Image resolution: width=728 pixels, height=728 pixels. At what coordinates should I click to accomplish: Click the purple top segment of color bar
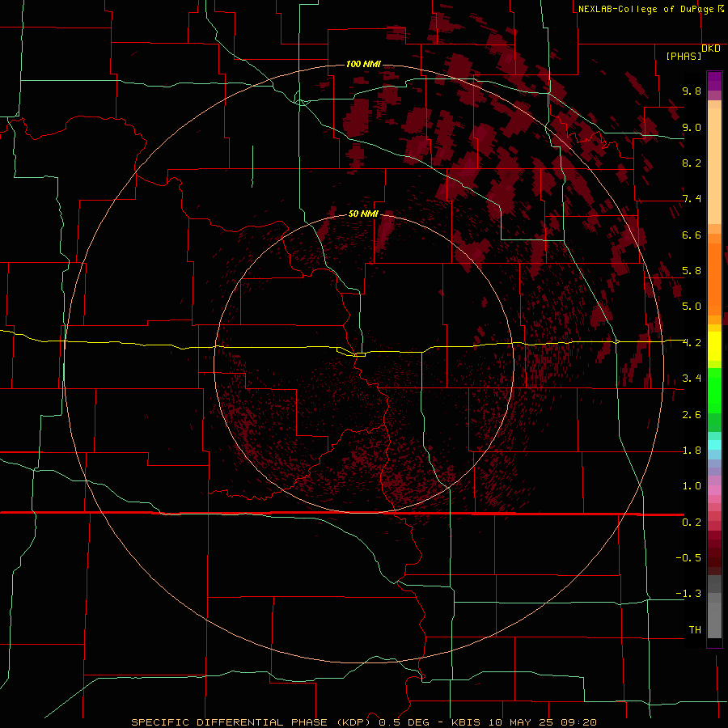[714, 82]
